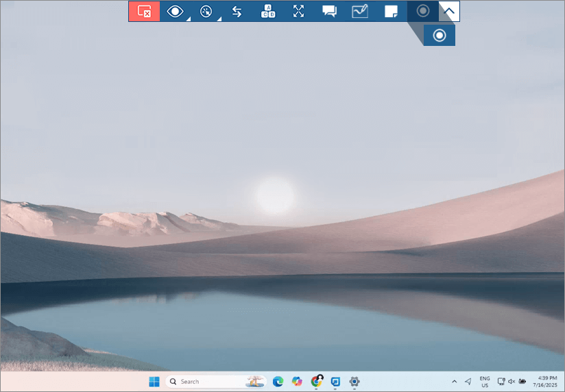Image resolution: width=565 pixels, height=392 pixels.
Task: Show hidden system tray icons
Action: click(454, 382)
